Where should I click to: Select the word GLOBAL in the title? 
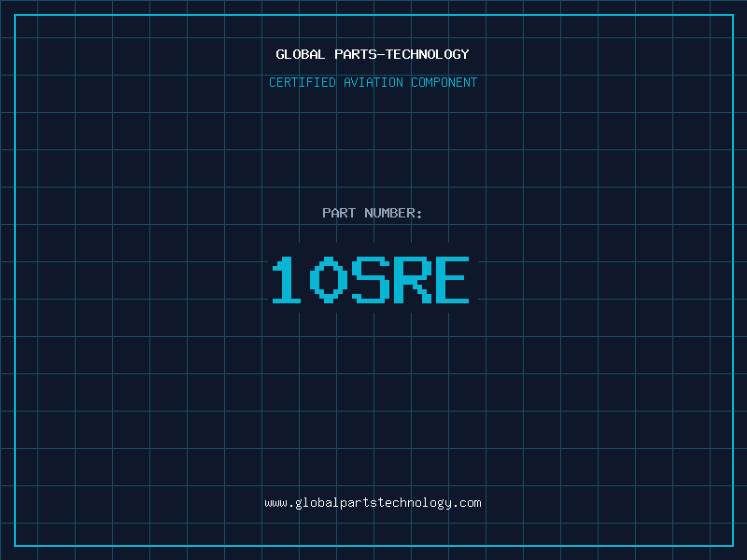point(301,54)
